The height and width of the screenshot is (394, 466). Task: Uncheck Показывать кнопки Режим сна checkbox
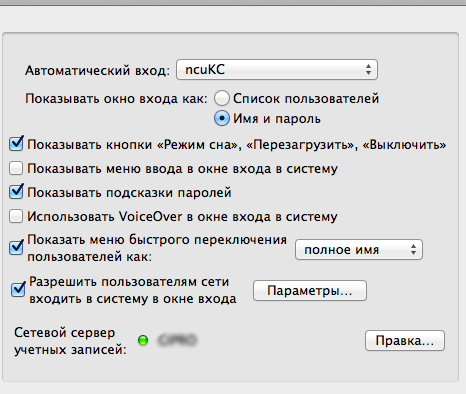(16, 144)
